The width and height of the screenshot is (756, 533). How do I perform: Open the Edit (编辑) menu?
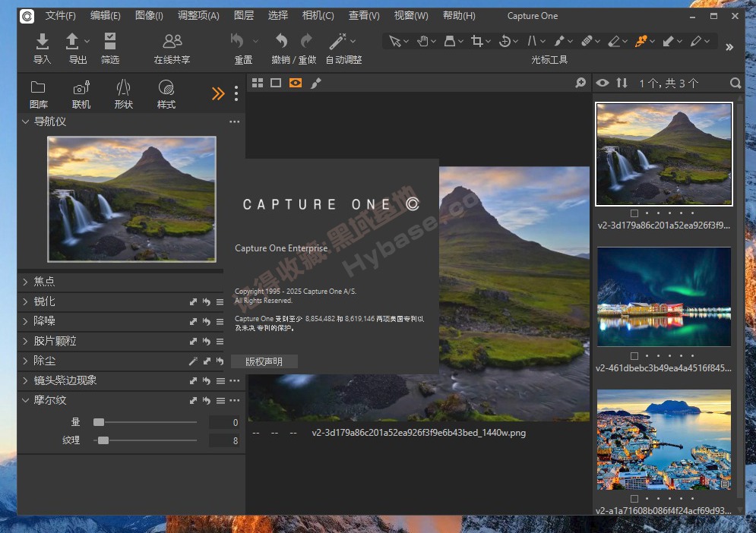point(105,16)
